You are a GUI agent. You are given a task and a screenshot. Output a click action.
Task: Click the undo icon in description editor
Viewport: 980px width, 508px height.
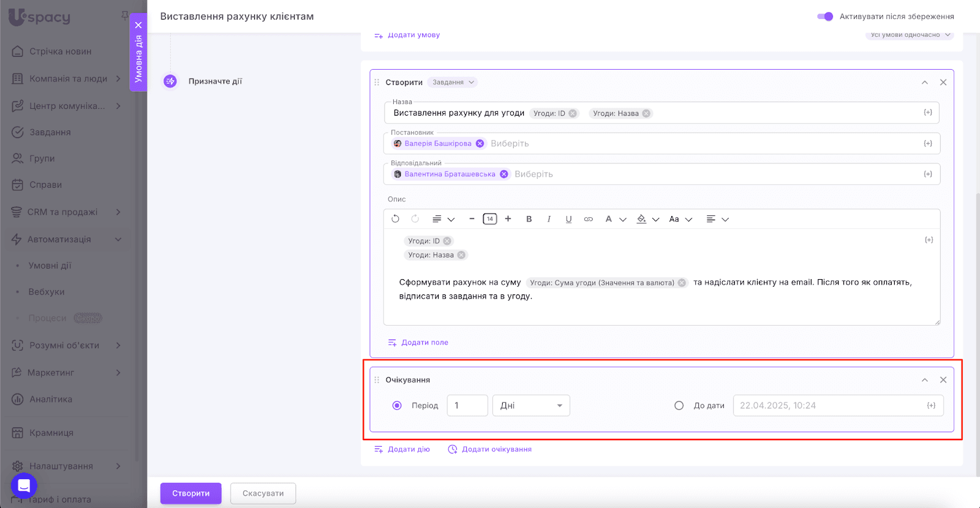point(395,219)
